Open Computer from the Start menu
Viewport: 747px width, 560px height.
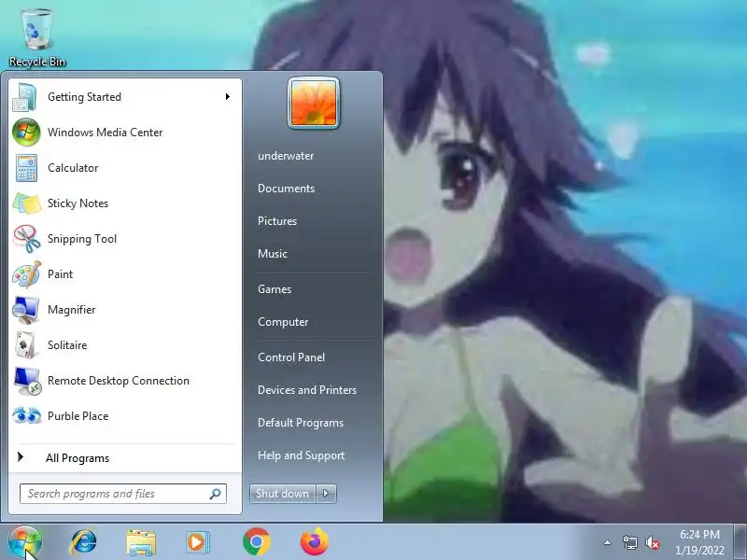coord(283,322)
